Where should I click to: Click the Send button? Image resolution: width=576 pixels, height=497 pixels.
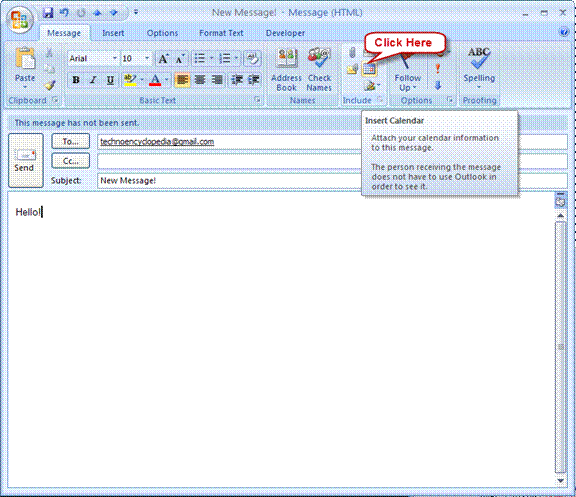coord(26,161)
